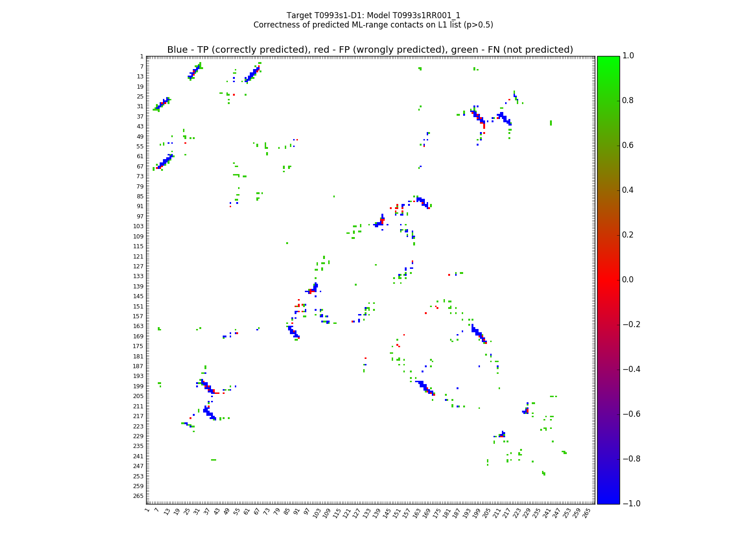Viewport: 747px width, 560px height.
Task: Click the x-axis tick label 1
Action: click(x=148, y=511)
